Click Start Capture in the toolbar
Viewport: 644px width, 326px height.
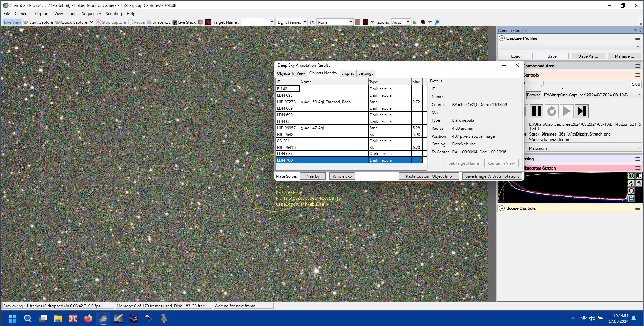(x=38, y=22)
